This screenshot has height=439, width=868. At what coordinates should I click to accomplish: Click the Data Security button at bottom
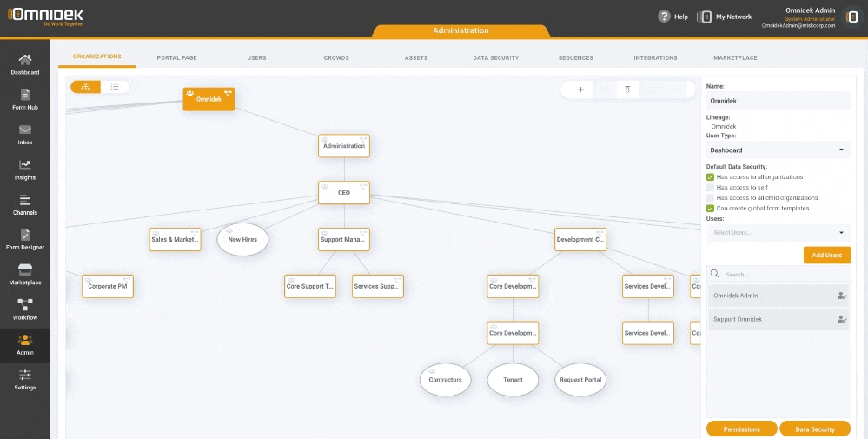click(814, 429)
